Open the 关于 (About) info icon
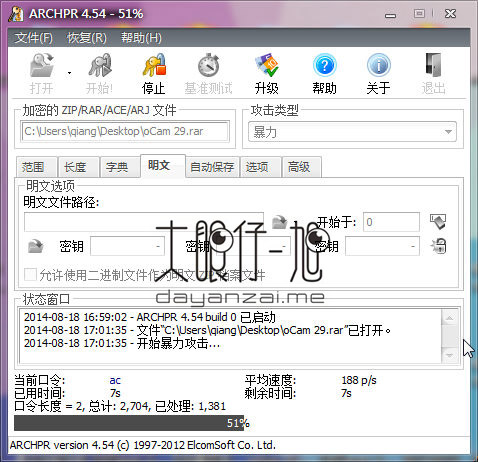This screenshot has height=462, width=478. pyautogui.click(x=379, y=65)
